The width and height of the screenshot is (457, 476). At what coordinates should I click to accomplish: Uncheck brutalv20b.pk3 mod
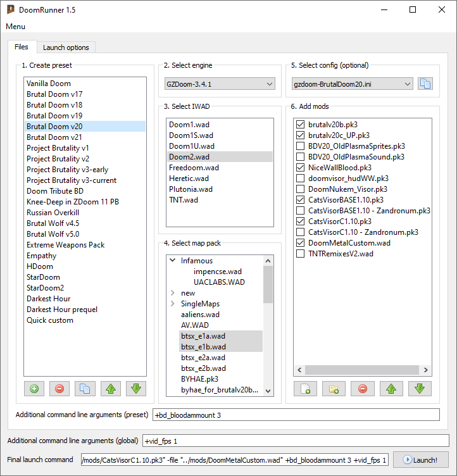click(x=300, y=125)
